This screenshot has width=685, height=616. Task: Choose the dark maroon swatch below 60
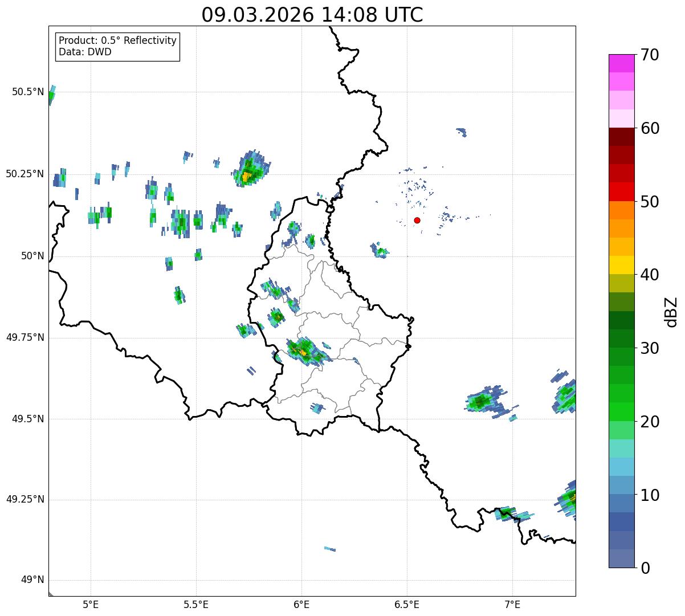[621, 137]
